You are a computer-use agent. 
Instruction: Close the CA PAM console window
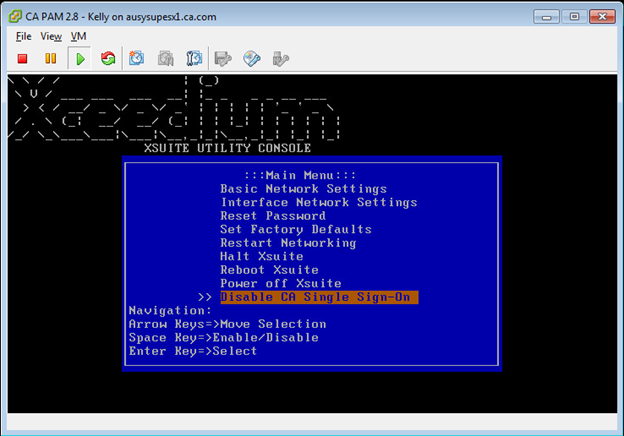[602, 17]
